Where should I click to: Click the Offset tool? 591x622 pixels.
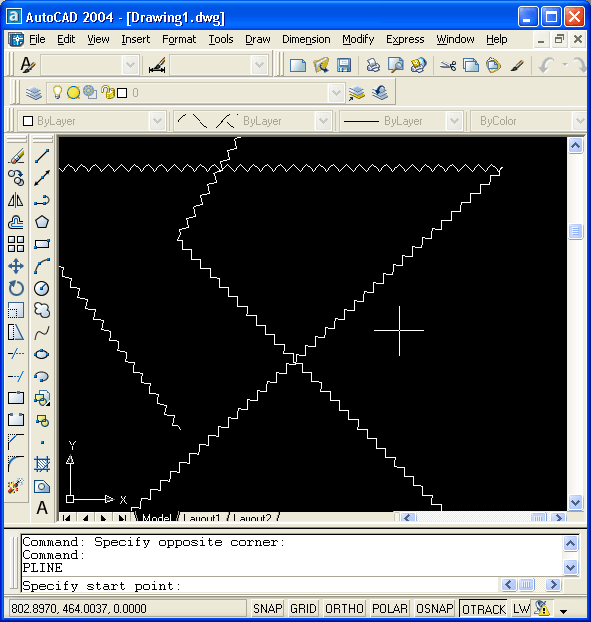coord(16,222)
